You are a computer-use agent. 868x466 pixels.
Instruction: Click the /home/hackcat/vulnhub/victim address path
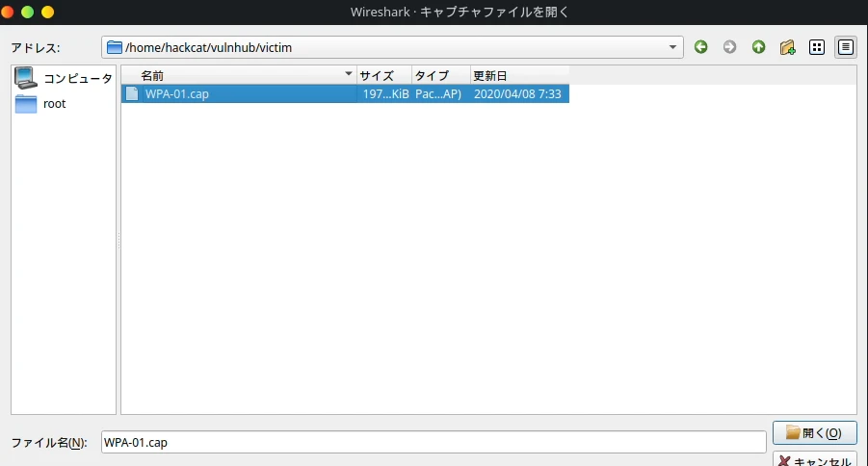pos(208,47)
